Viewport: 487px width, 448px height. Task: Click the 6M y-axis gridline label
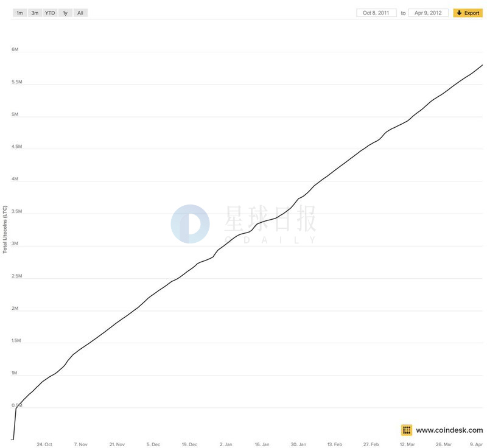[15, 49]
